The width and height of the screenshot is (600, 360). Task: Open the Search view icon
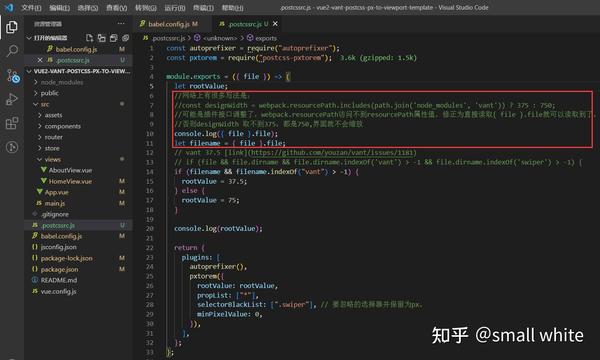pos(12,50)
